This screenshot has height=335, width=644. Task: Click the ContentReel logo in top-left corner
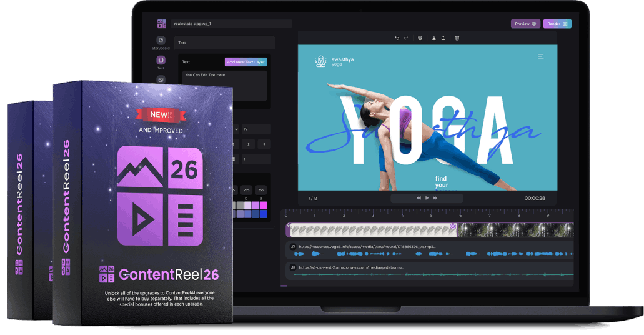pyautogui.click(x=161, y=24)
